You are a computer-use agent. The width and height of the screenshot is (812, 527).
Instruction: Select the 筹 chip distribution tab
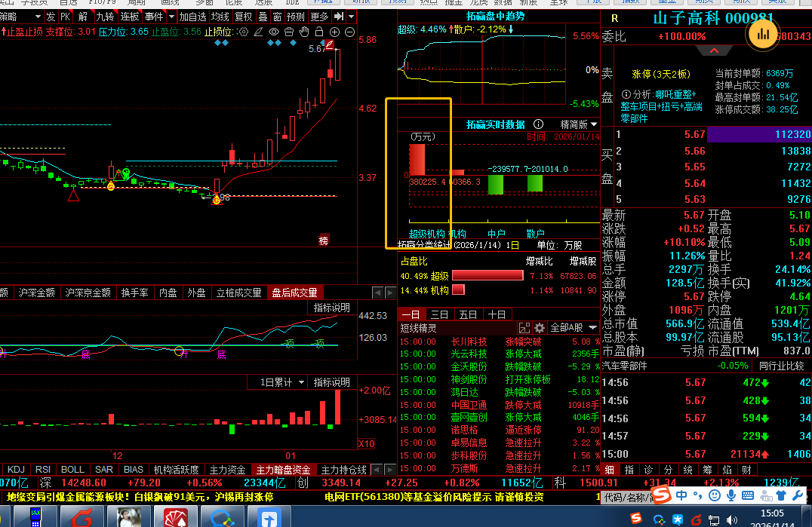707,470
